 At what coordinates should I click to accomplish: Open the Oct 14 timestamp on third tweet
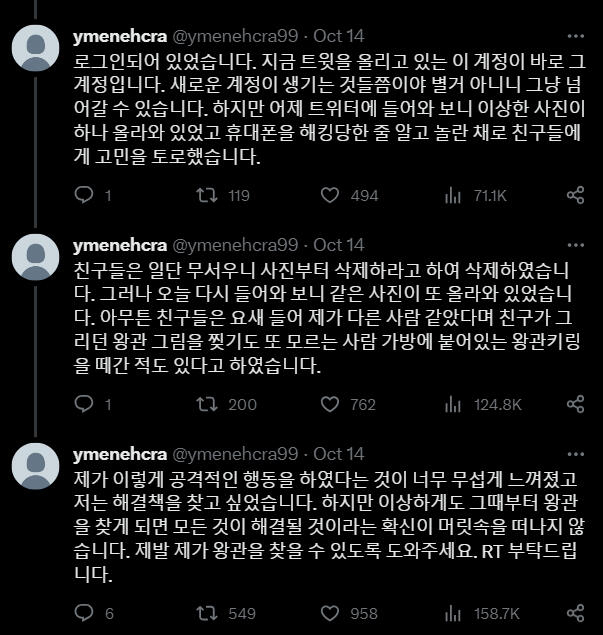339,453
